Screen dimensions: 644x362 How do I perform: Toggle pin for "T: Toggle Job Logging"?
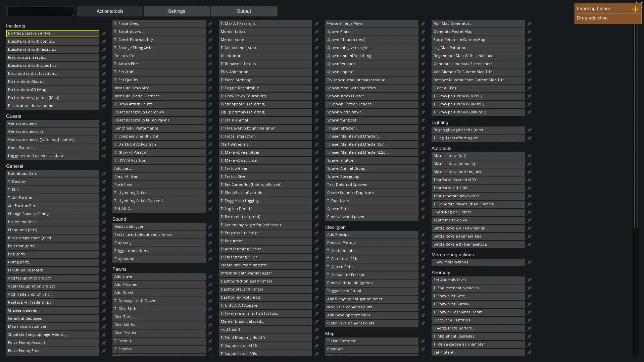point(316,201)
